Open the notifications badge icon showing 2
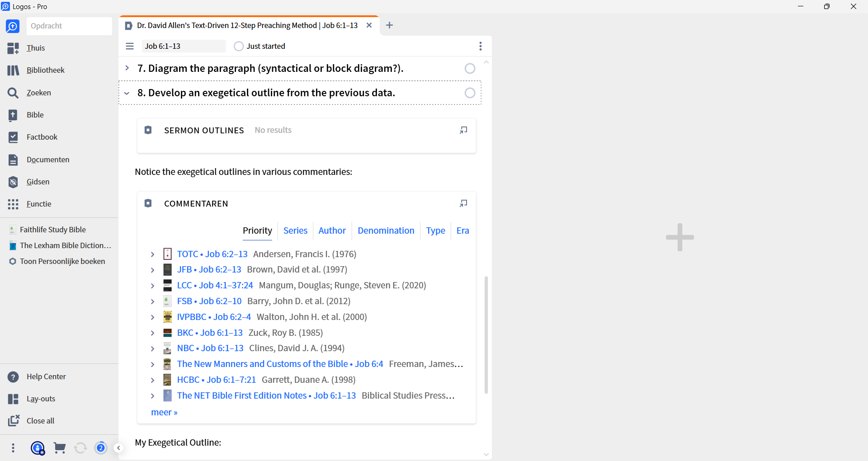 point(101,448)
